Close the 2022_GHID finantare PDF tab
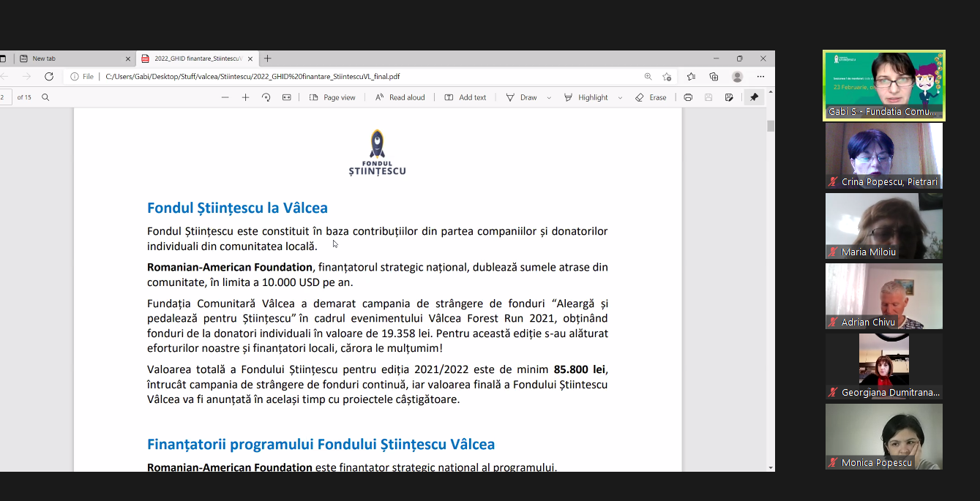The image size is (980, 501). point(250,59)
